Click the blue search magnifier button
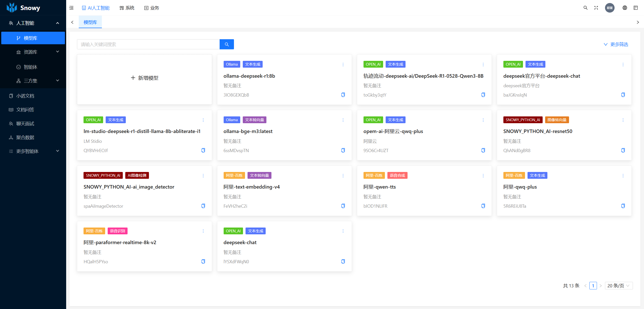The width and height of the screenshot is (644, 309). click(227, 44)
